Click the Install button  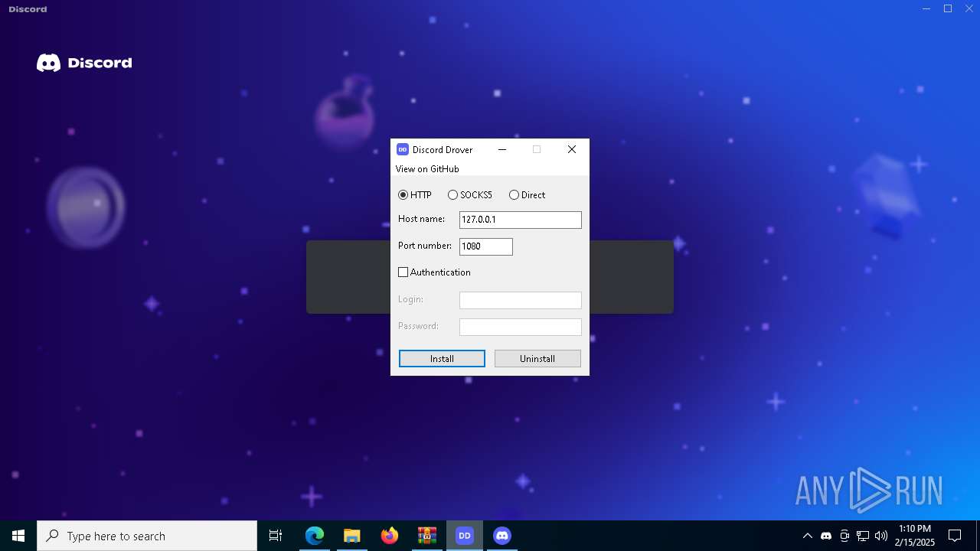click(x=442, y=359)
